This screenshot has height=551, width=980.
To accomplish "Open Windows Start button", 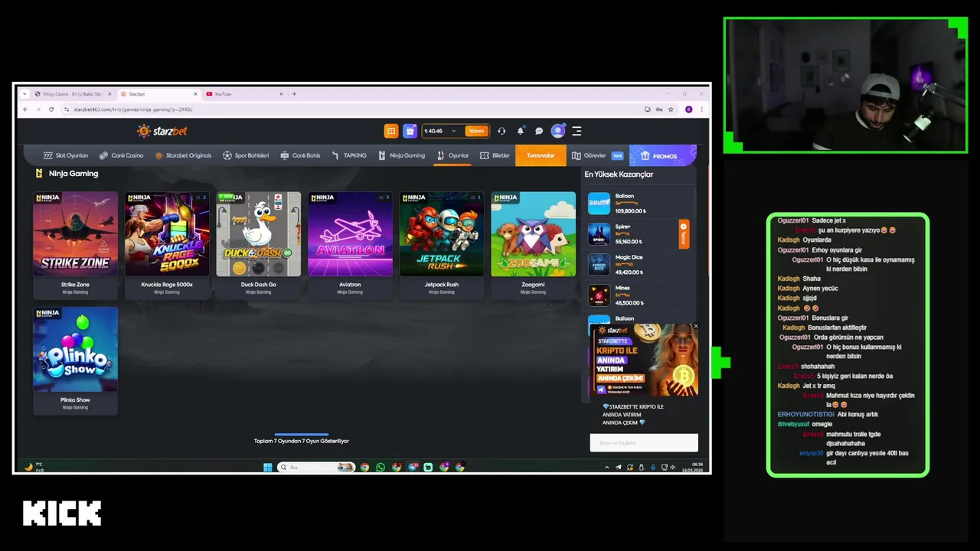I will pyautogui.click(x=267, y=467).
